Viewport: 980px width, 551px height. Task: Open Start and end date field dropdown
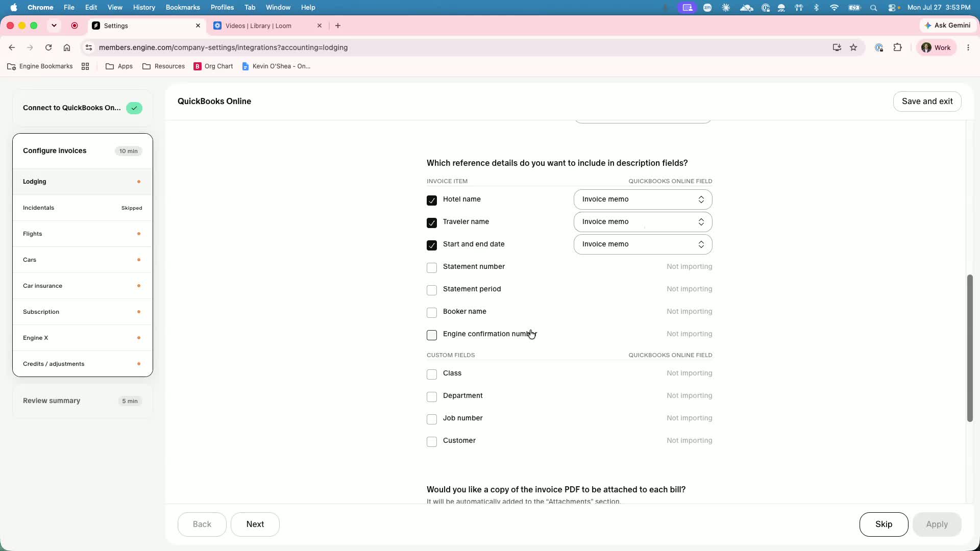(x=643, y=244)
